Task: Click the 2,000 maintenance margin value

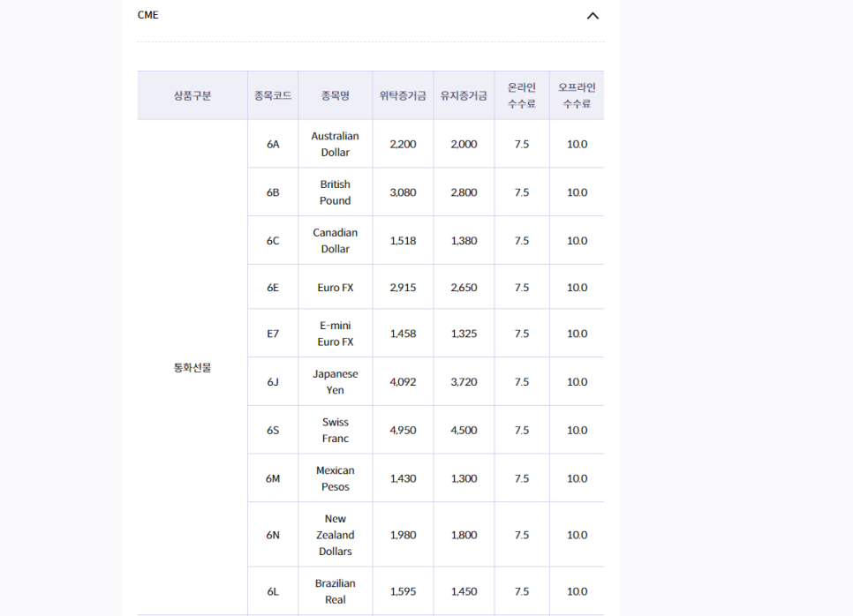Action: [464, 144]
